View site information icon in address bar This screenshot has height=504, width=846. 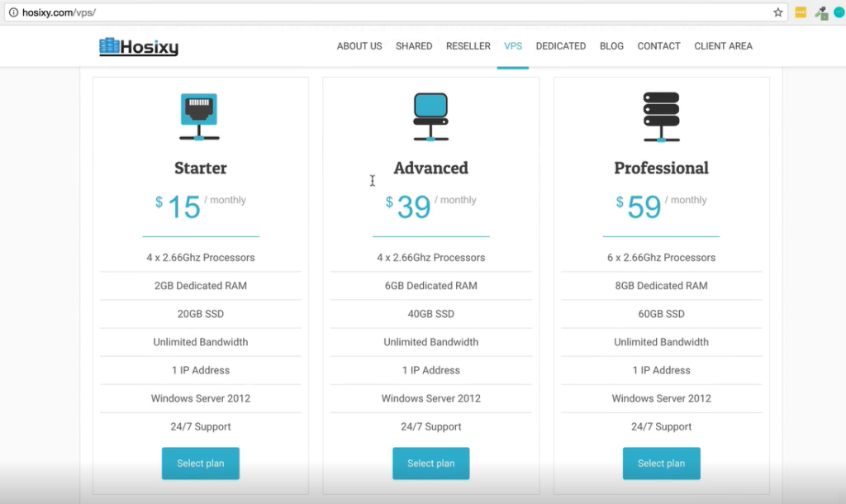(x=13, y=12)
